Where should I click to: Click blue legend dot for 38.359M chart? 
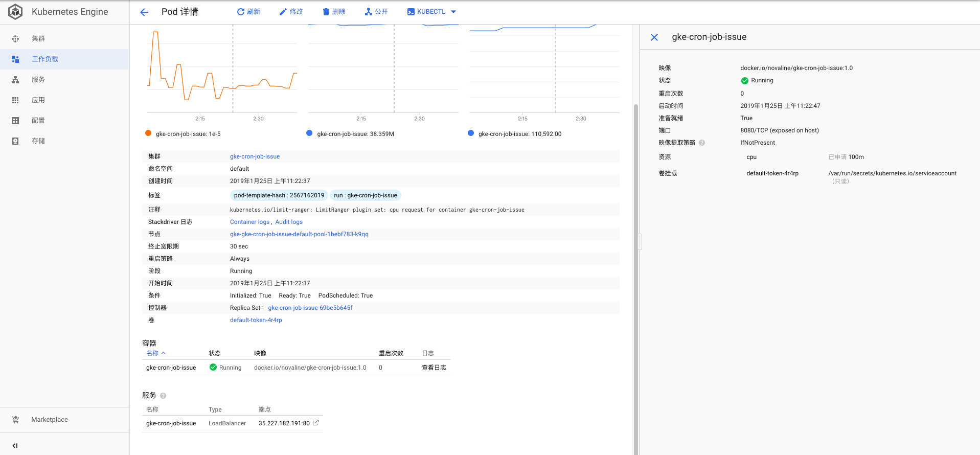click(309, 133)
